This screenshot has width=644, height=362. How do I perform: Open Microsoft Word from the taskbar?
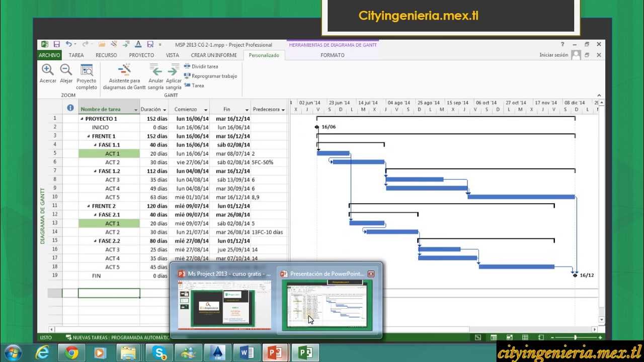tap(247, 353)
